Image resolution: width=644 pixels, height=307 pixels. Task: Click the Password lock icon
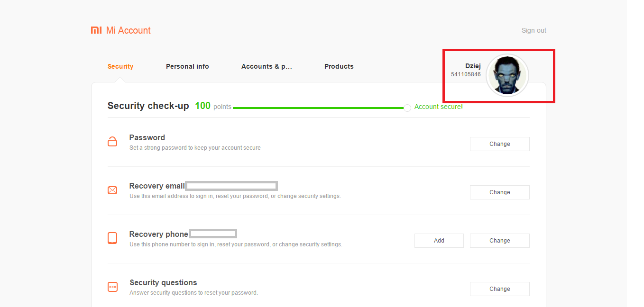112,142
